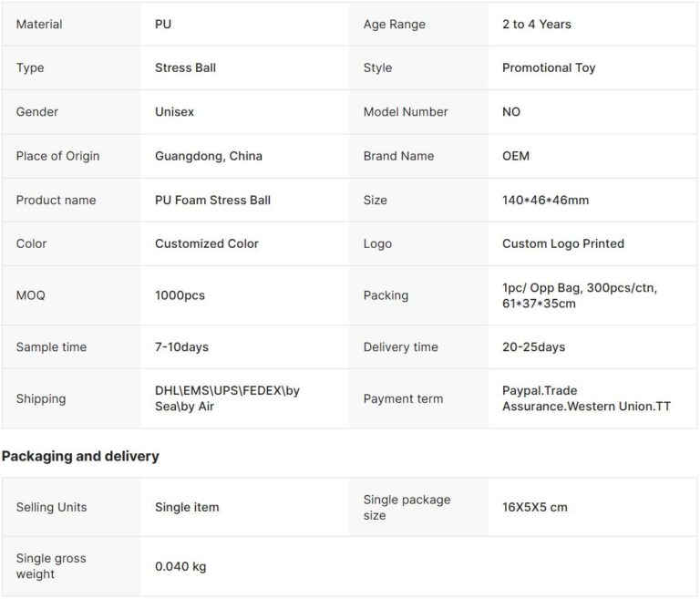The width and height of the screenshot is (700, 599).
Task: Click the 'Single item' selling units value
Action: 187,507
